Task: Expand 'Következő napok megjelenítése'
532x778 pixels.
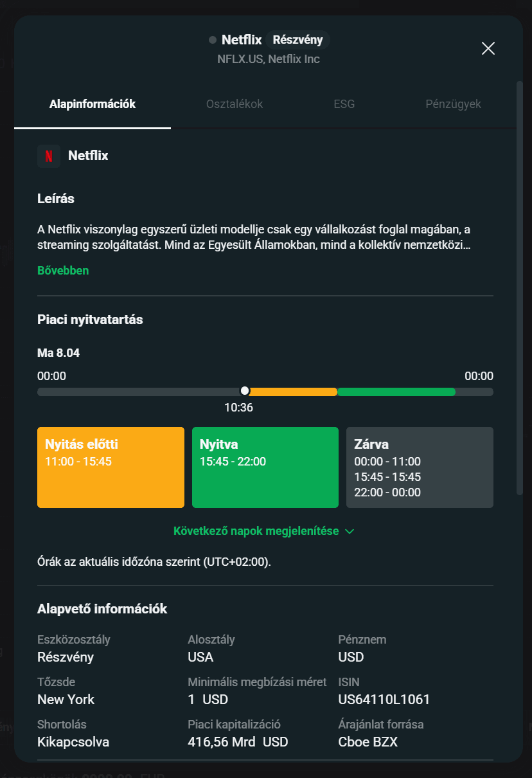Action: pos(257,531)
